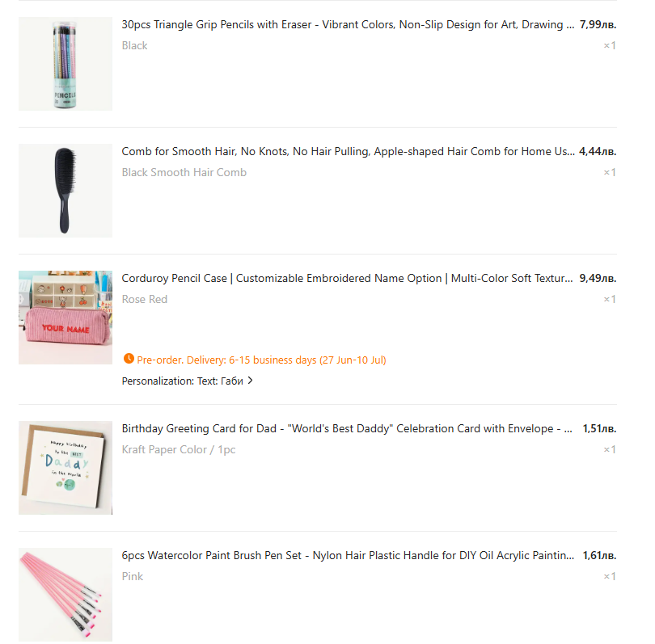The height and width of the screenshot is (644, 655).
Task: Click the Pre-order delivery notice text
Action: point(261,360)
